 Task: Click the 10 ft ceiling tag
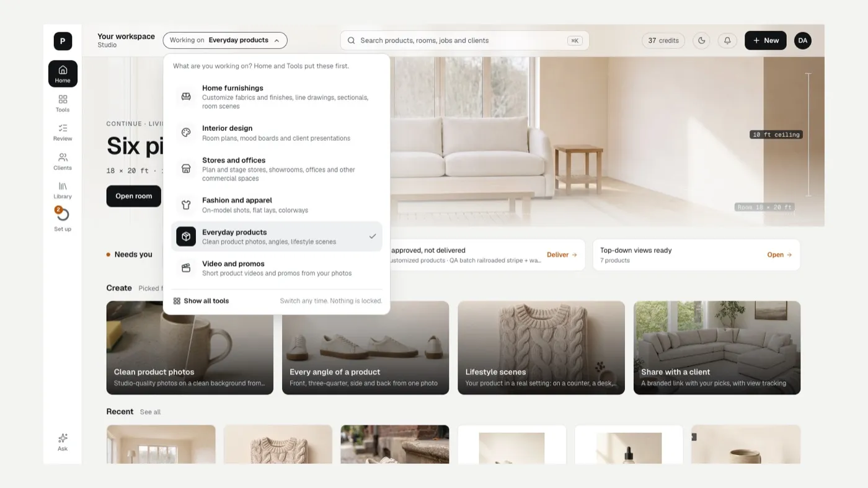776,135
